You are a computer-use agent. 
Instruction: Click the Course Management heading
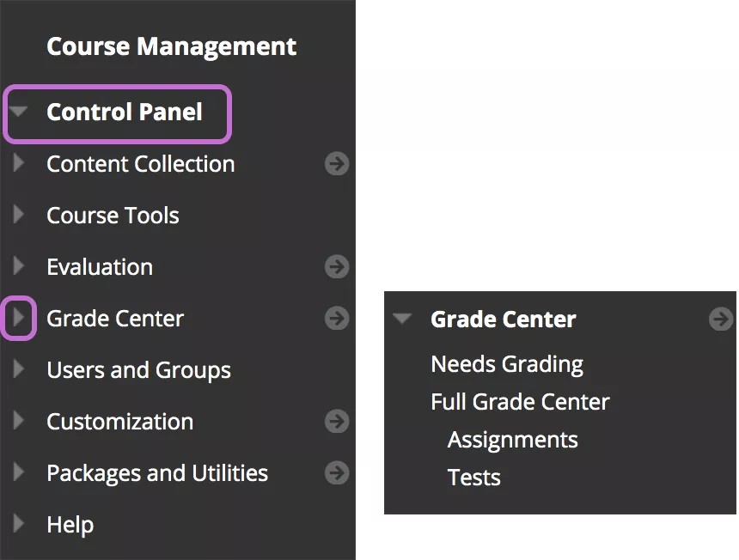tap(171, 46)
